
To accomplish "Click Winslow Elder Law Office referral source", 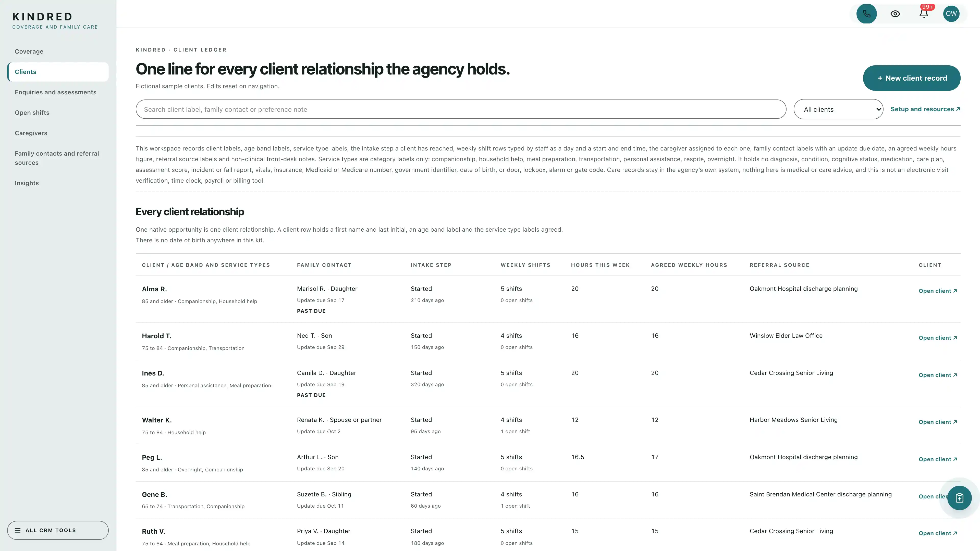I will (786, 335).
